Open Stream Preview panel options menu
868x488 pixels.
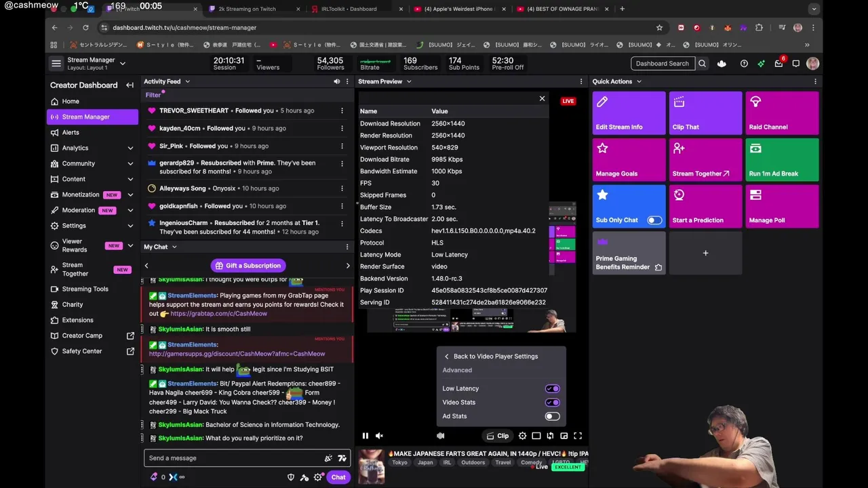[580, 81]
